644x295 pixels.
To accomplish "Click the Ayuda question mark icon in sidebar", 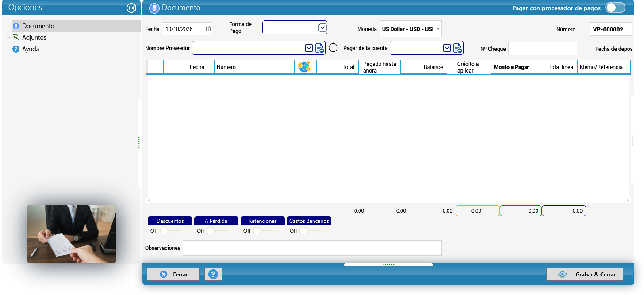I will (x=16, y=49).
